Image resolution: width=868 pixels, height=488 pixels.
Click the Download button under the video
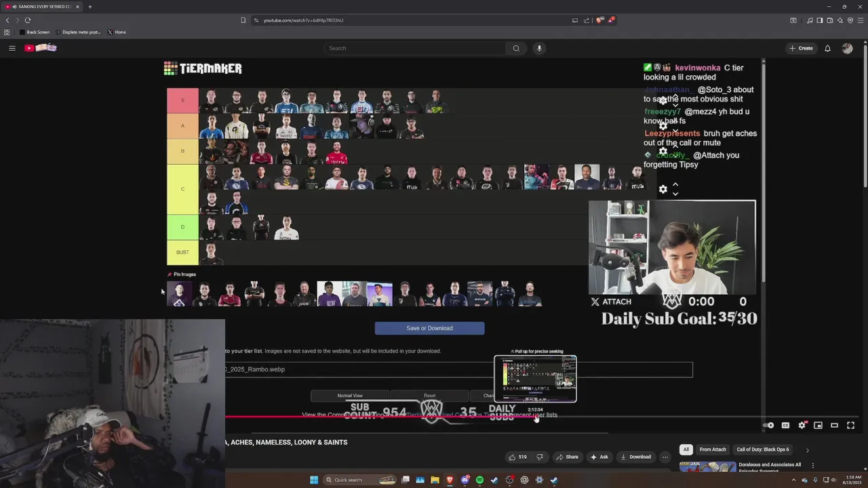635,457
